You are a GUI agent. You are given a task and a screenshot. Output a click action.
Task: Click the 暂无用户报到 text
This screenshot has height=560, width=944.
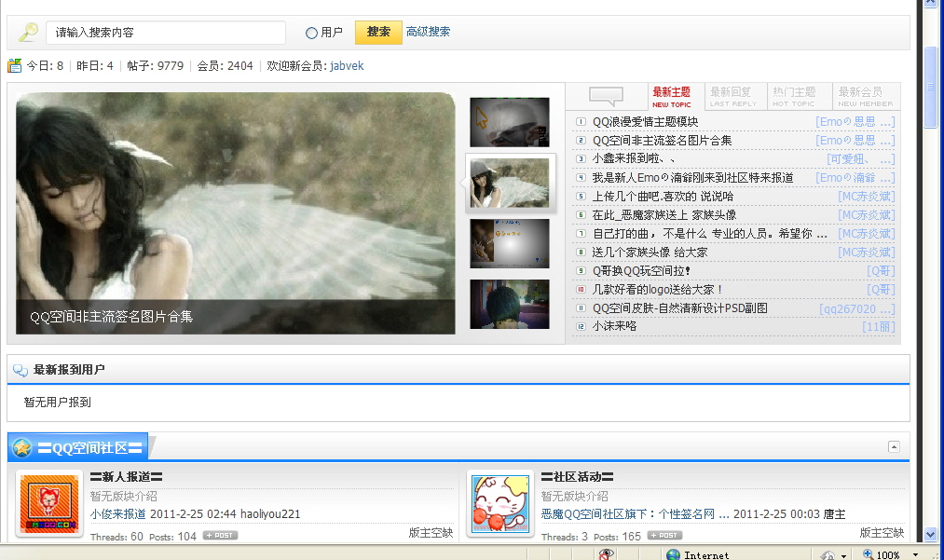(58, 403)
